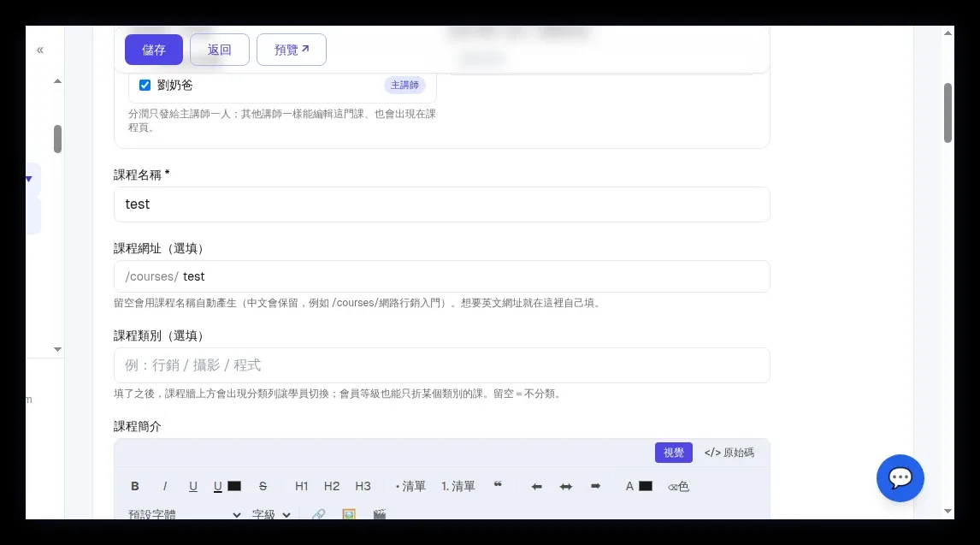Image resolution: width=980 pixels, height=545 pixels.
Task: Align text right in editor
Action: point(596,486)
